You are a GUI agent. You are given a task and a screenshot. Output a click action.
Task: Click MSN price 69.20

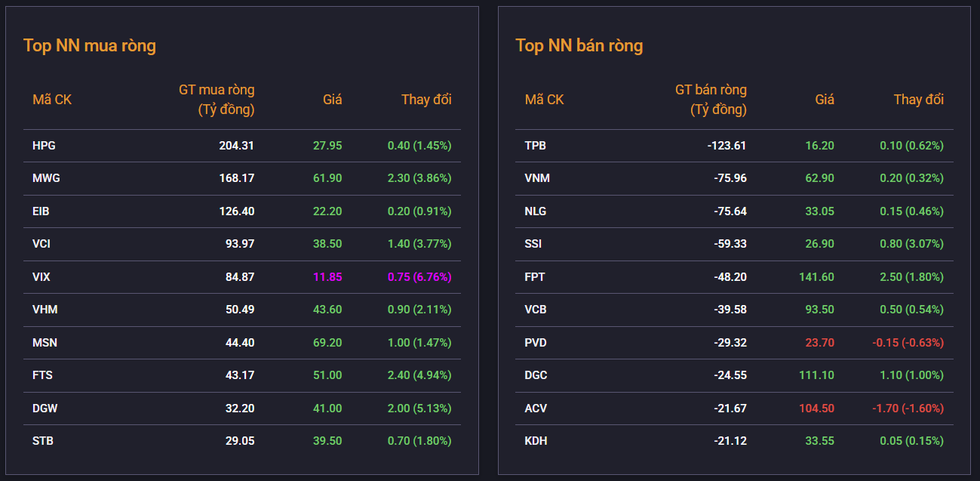(327, 343)
